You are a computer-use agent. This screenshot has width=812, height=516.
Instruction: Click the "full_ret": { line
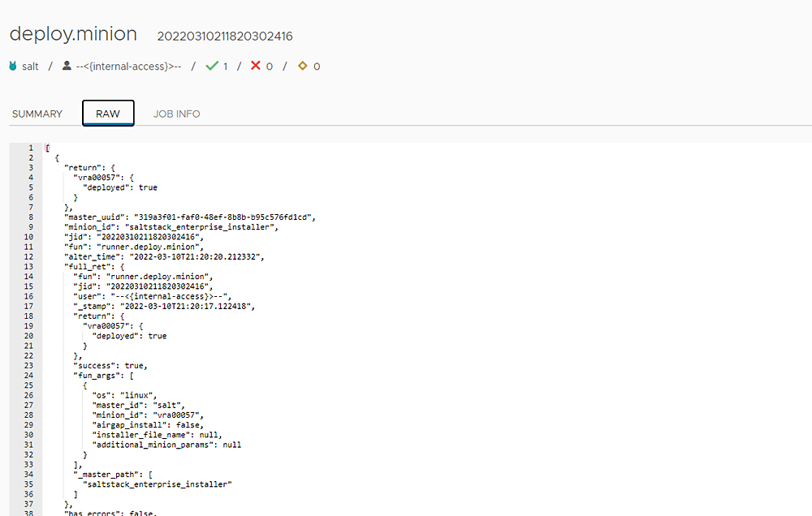point(94,267)
